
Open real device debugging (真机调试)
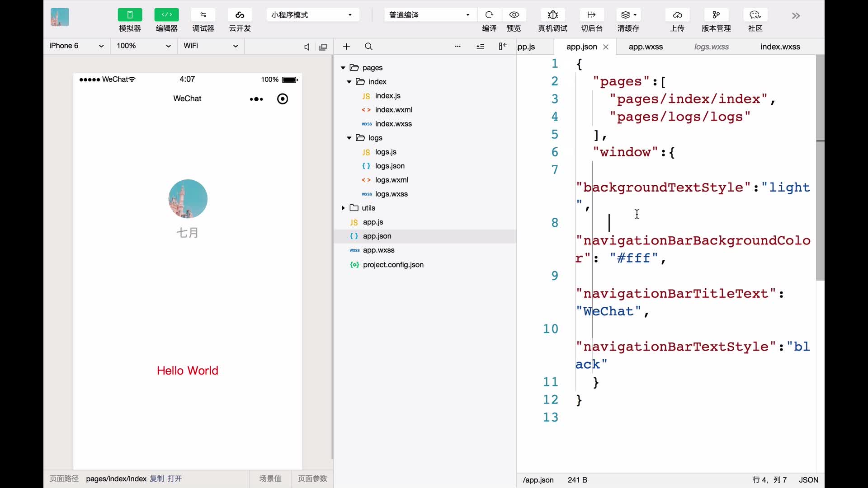pos(552,15)
